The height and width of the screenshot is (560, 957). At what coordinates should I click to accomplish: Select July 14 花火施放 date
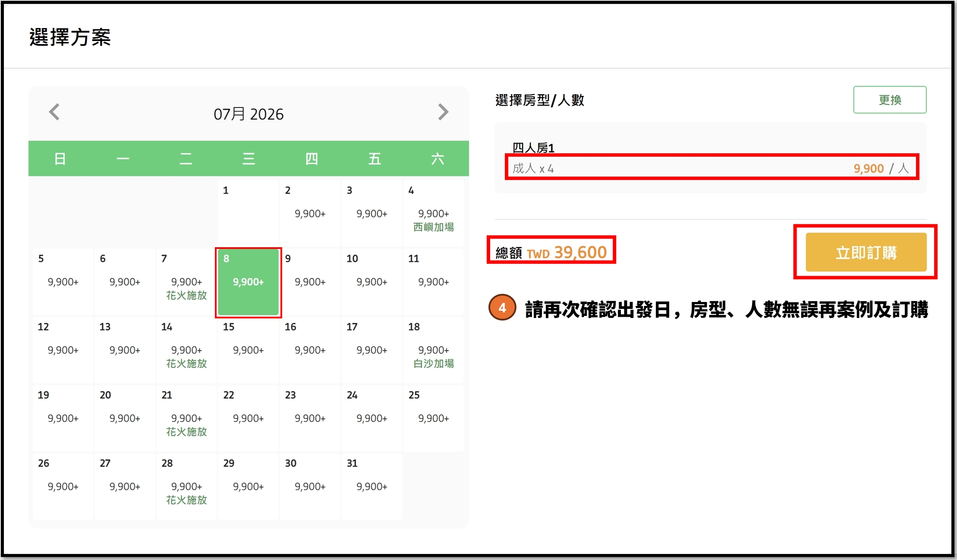[186, 349]
